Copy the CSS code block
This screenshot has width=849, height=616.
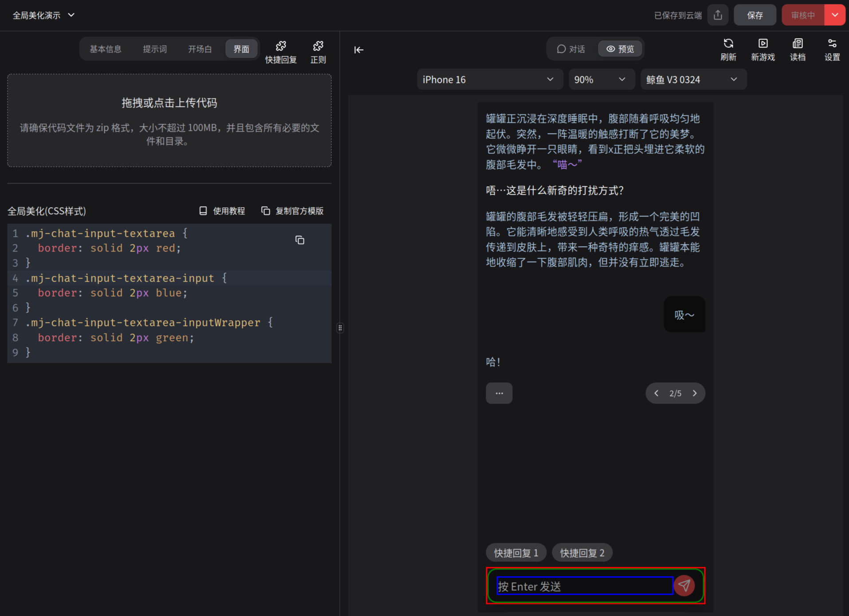point(300,240)
